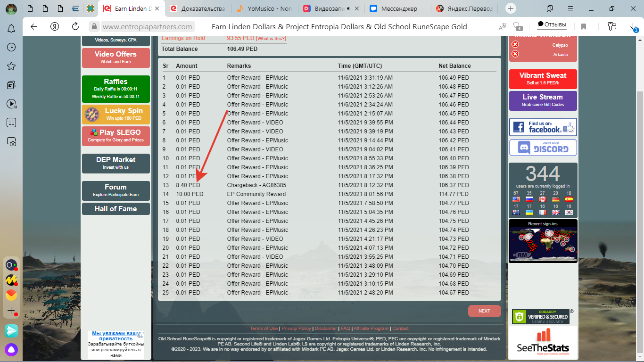
Task: Open Find us on Facebook badge
Action: click(x=543, y=127)
